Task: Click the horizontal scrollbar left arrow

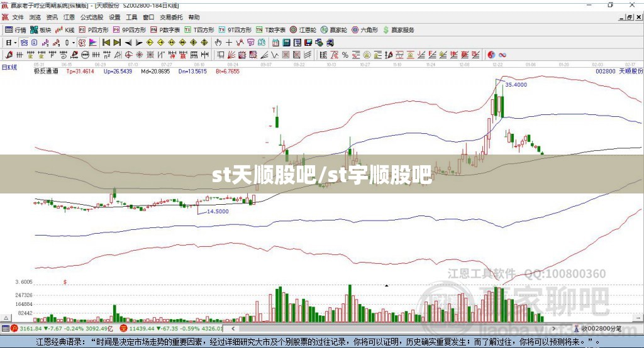Action: [233, 329]
